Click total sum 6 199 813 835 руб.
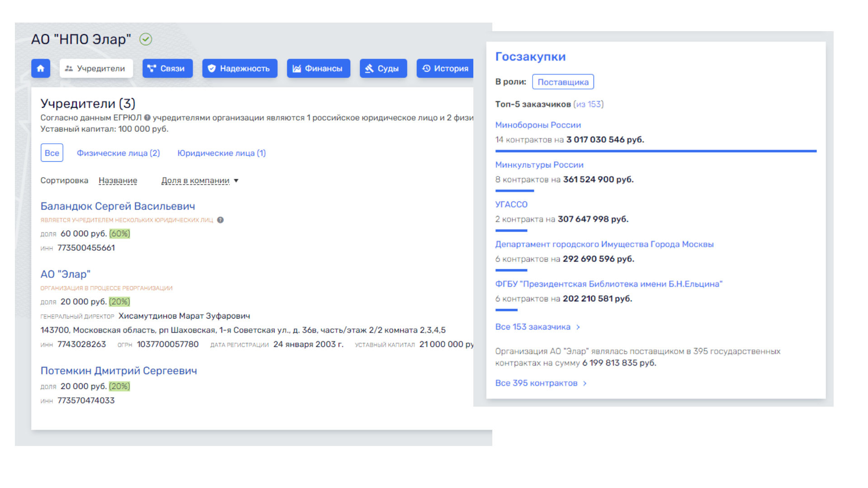868x488 pixels. pos(619,363)
